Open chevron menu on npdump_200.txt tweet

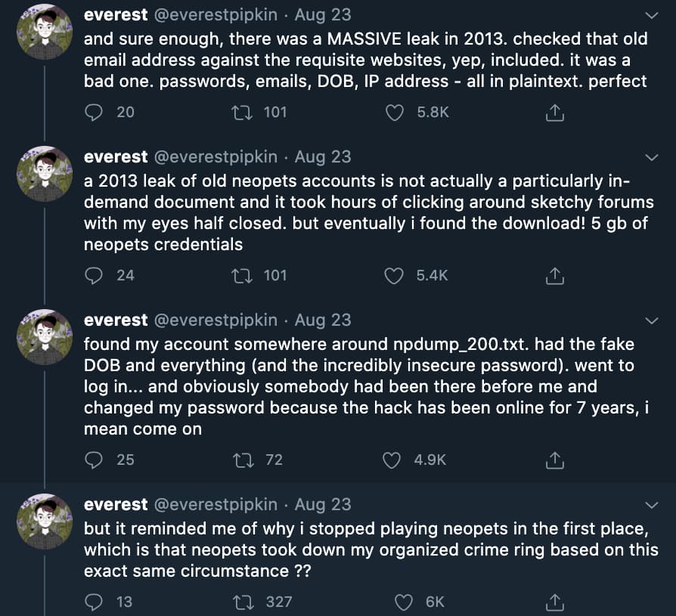pyautogui.click(x=650, y=320)
